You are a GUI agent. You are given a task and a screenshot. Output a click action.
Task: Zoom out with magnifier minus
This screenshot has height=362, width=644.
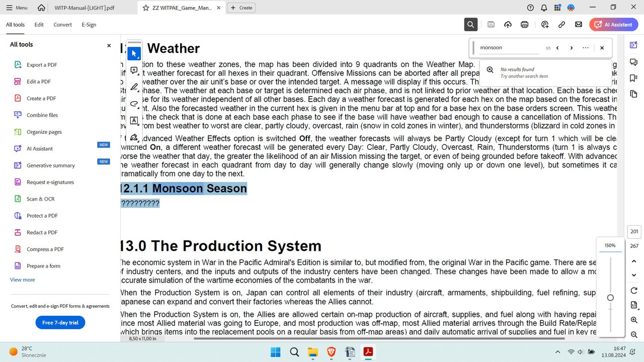coord(634,335)
